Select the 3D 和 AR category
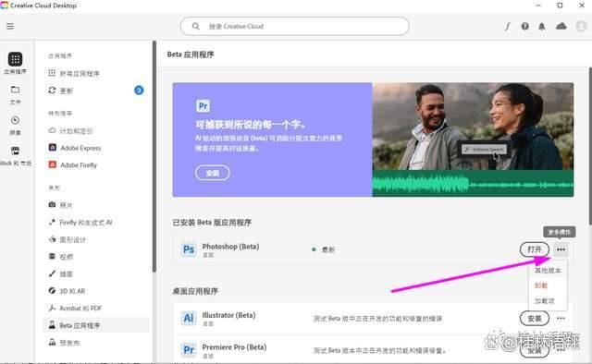Screen dimensions: 592x364 click(67, 291)
